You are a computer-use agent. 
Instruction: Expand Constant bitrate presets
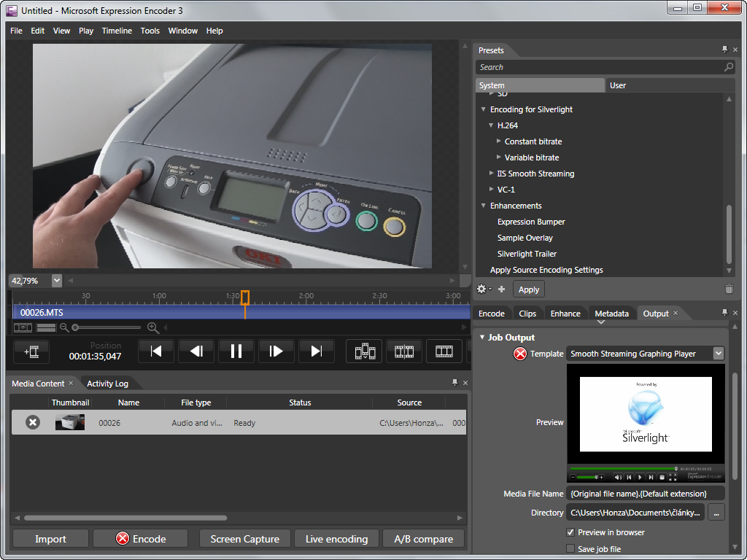(498, 141)
